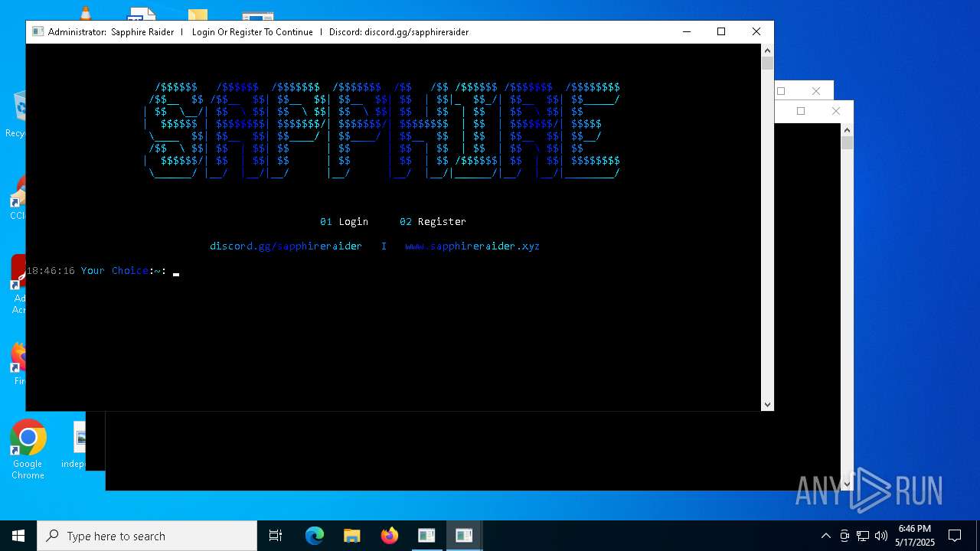
Task: Open the Adobe Acrobat desktop shortcut
Action: (x=18, y=285)
